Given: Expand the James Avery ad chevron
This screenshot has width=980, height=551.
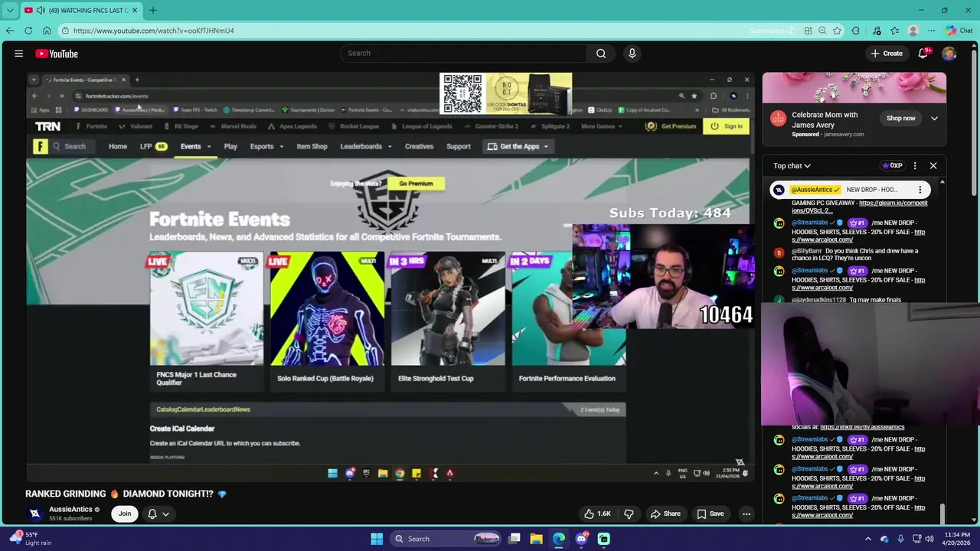Looking at the screenshot, I should [x=934, y=118].
